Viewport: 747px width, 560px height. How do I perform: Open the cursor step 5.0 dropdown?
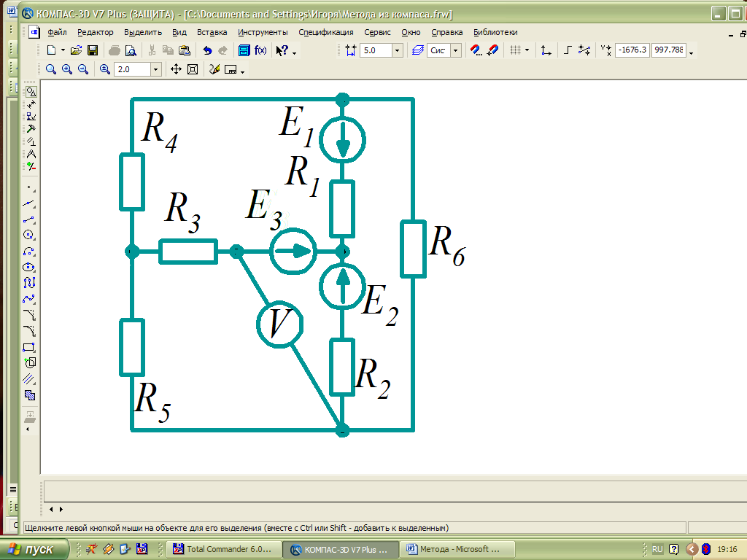tap(398, 50)
